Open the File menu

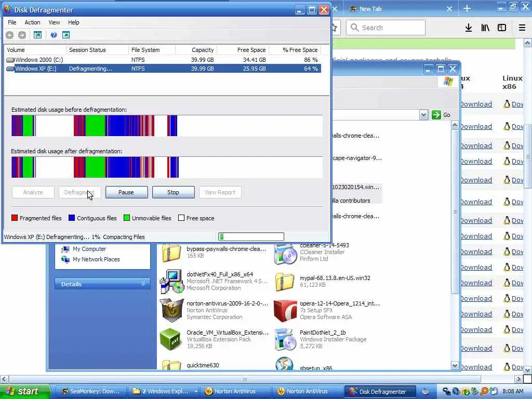[12, 22]
